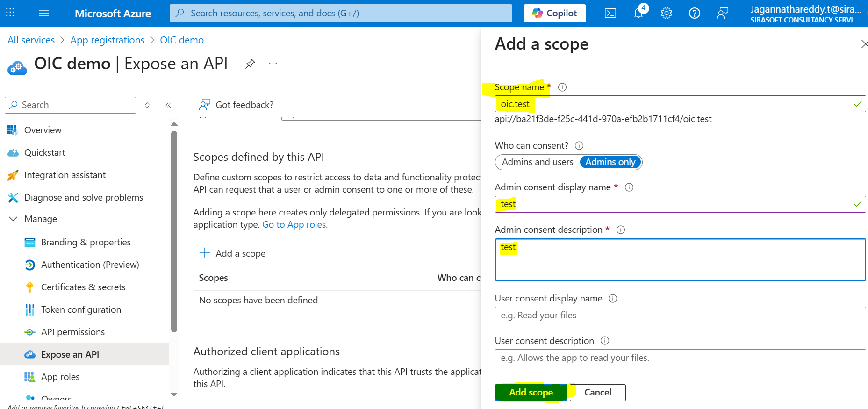The image size is (868, 409).
Task: Click User consent description info icon
Action: pos(605,341)
